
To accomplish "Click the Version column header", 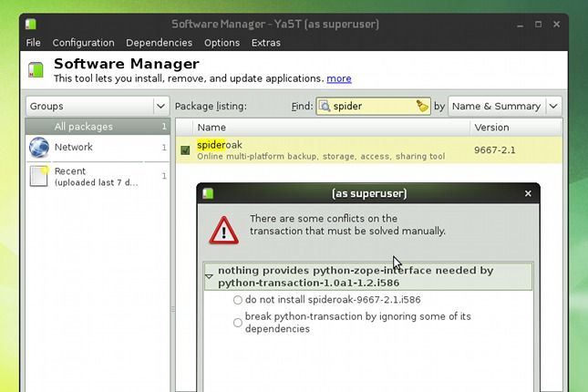I will coord(516,127).
